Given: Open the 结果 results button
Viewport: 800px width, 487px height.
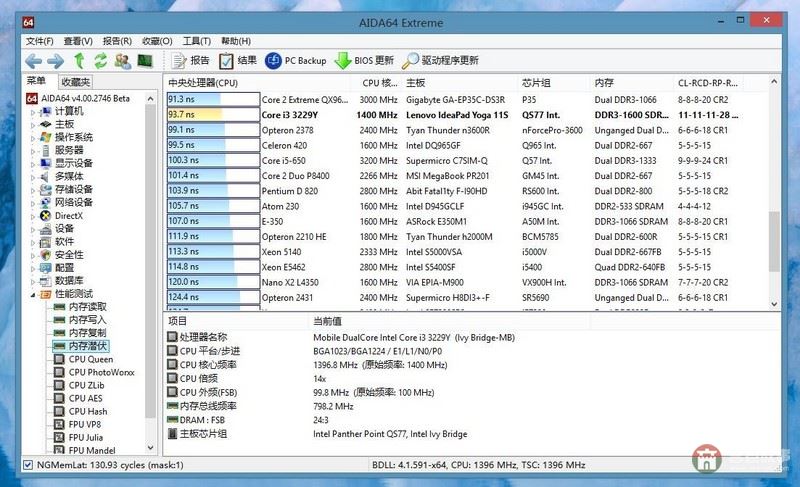Looking at the screenshot, I should 238,61.
